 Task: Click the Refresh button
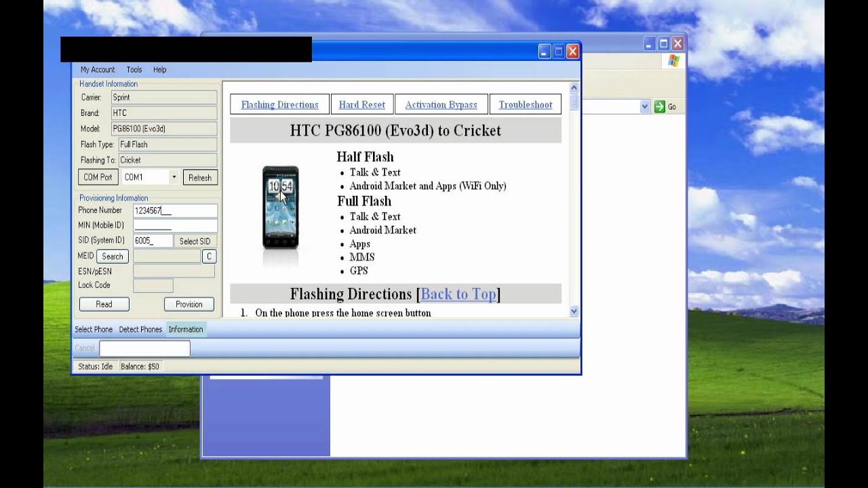click(199, 178)
